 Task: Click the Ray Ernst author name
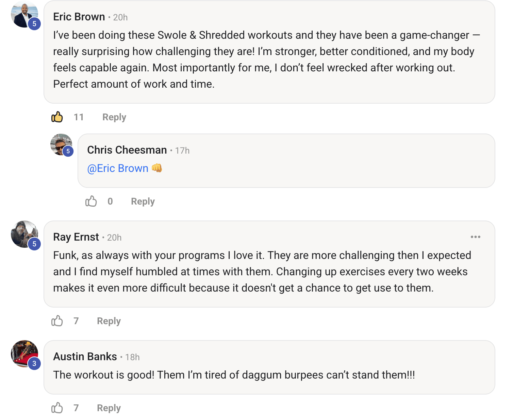[76, 237]
